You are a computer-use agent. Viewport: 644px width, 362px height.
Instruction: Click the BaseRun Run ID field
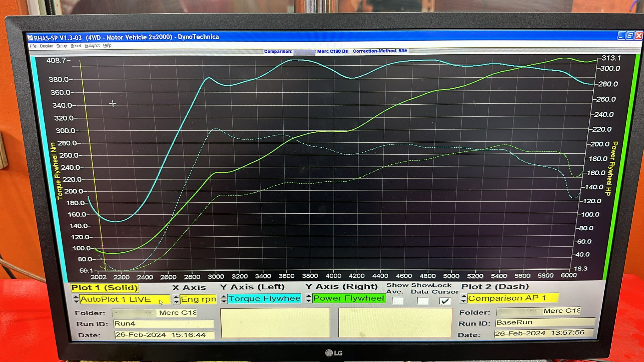tap(545, 322)
